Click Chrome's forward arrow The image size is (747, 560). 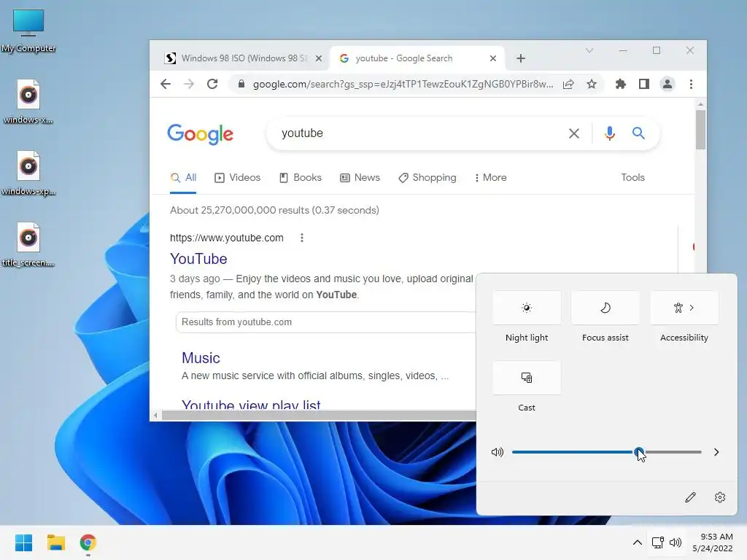[189, 85]
